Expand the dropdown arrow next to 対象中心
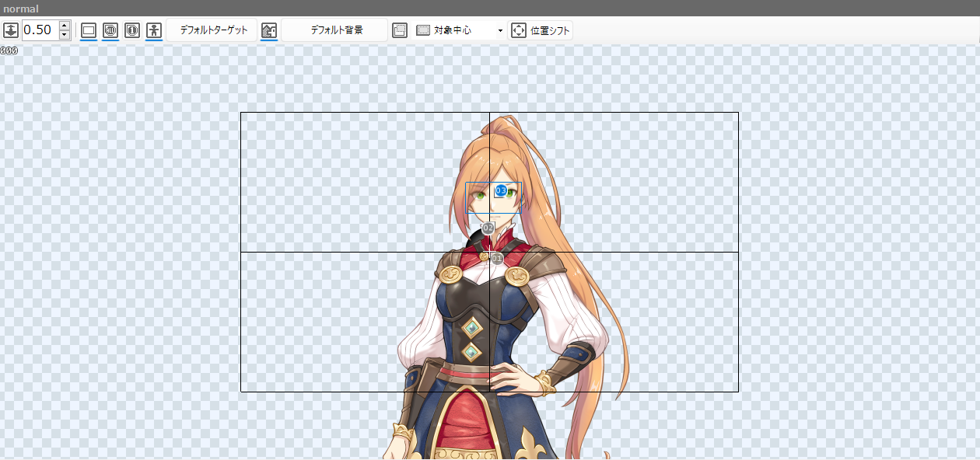This screenshot has width=980, height=460. click(x=500, y=31)
